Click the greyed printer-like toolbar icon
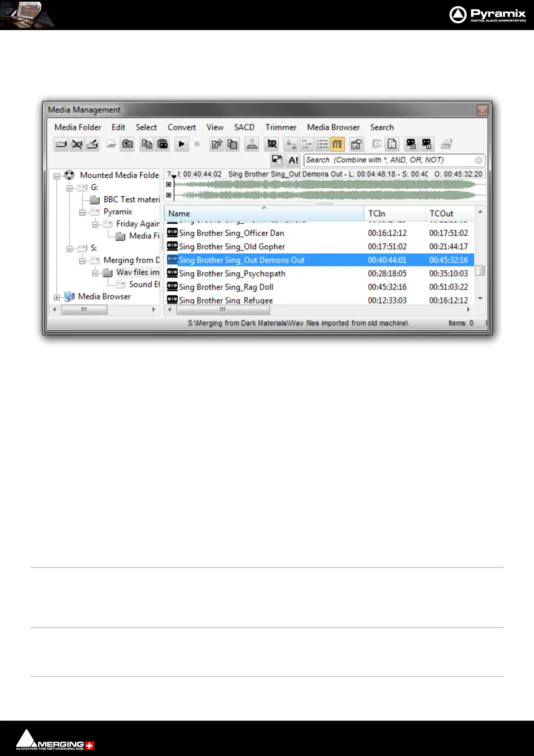534x756 pixels. (x=446, y=144)
